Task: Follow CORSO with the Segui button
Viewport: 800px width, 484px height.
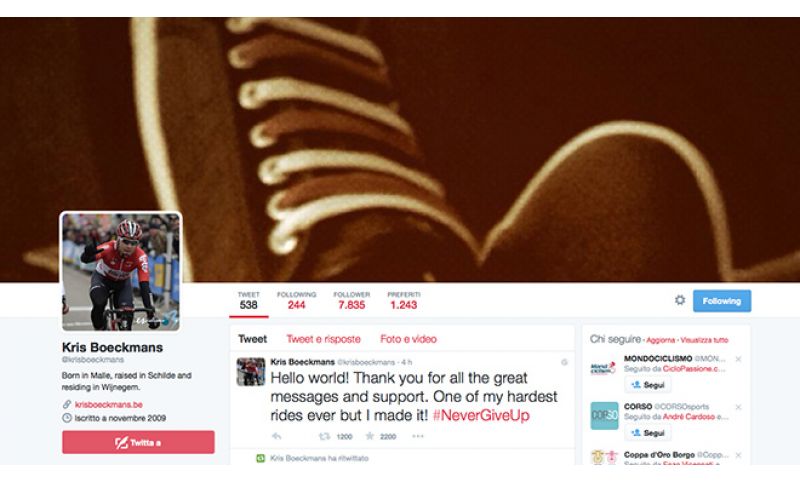Action: pos(647,433)
